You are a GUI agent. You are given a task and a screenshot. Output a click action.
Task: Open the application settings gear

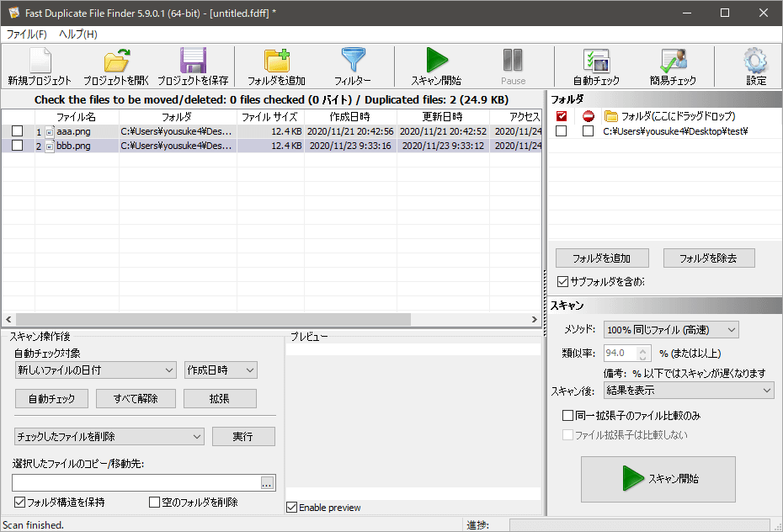[755, 65]
